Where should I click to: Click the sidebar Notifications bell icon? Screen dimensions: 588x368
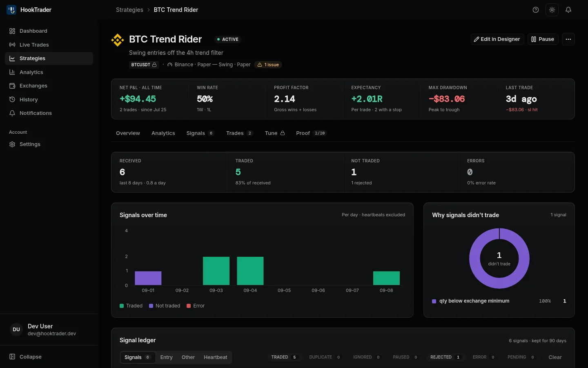(12, 113)
